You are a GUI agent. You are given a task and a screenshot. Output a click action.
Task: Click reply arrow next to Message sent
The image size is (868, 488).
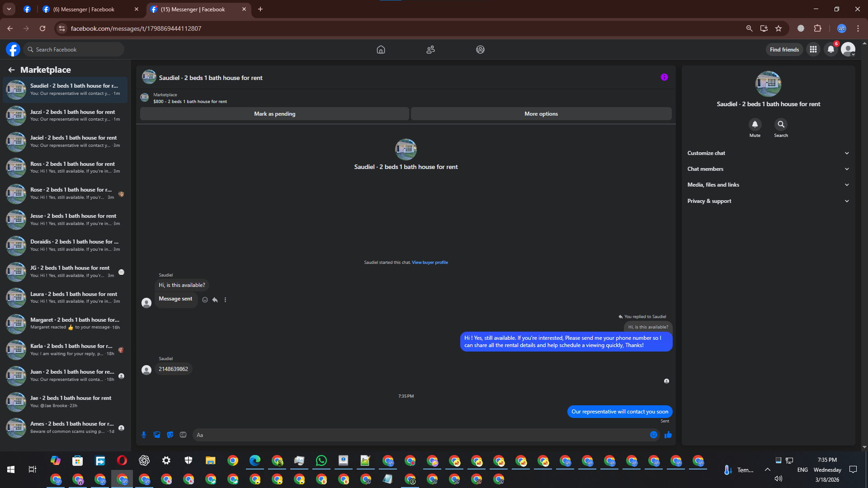[x=215, y=300]
